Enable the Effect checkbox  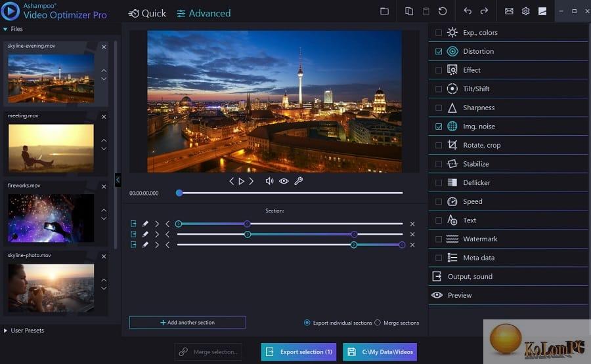[439, 70]
